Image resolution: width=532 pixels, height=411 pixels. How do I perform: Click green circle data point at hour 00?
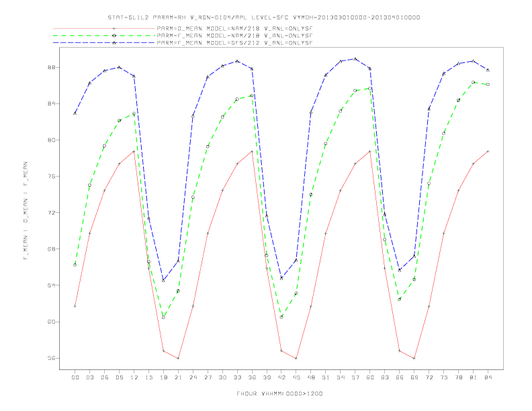pos(75,265)
